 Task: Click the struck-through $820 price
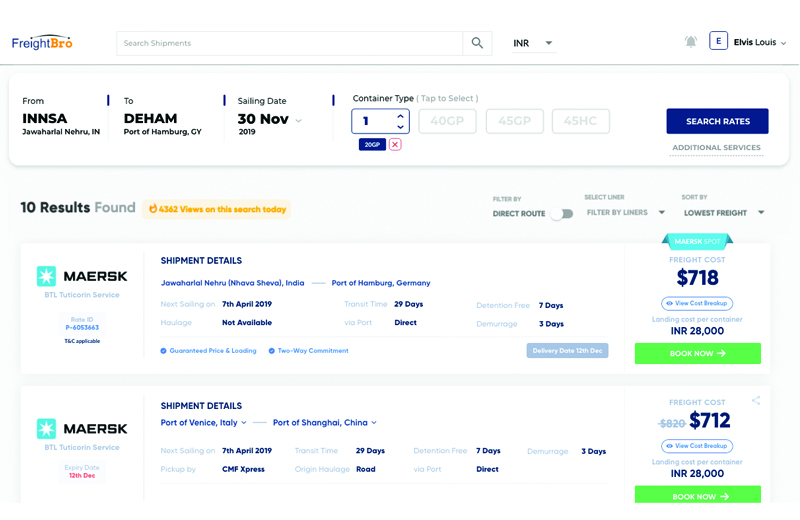point(672,424)
